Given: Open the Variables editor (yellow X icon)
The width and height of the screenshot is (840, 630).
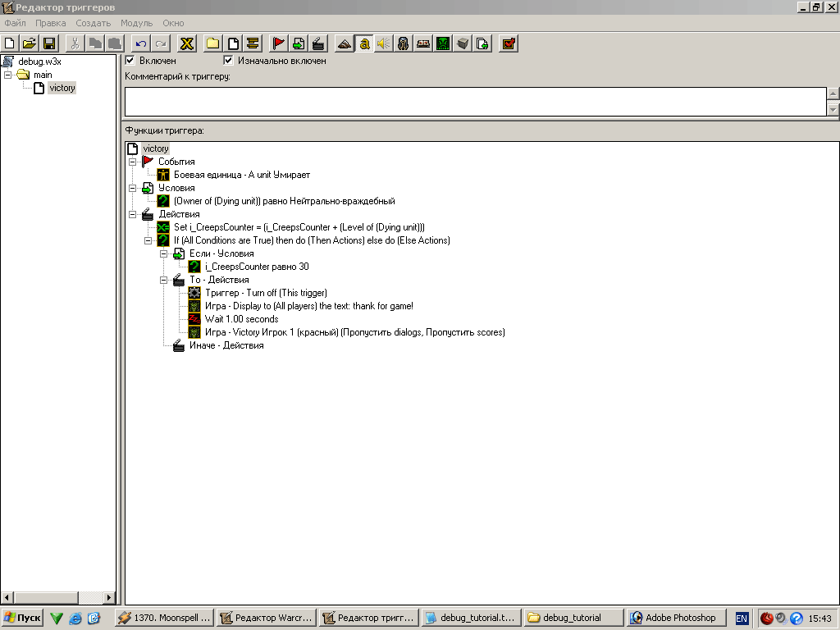Looking at the screenshot, I should coord(187,43).
